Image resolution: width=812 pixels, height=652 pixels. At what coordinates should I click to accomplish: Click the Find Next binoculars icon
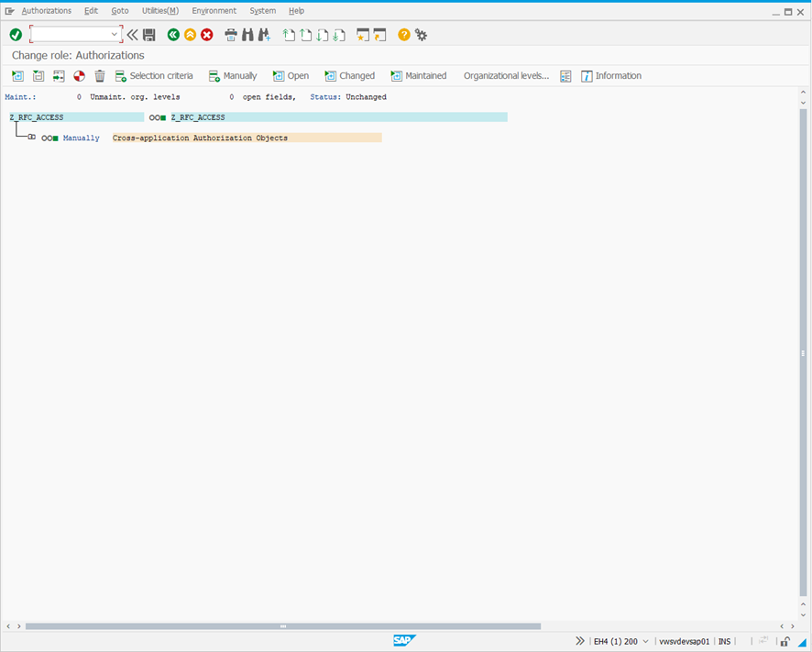click(x=264, y=34)
